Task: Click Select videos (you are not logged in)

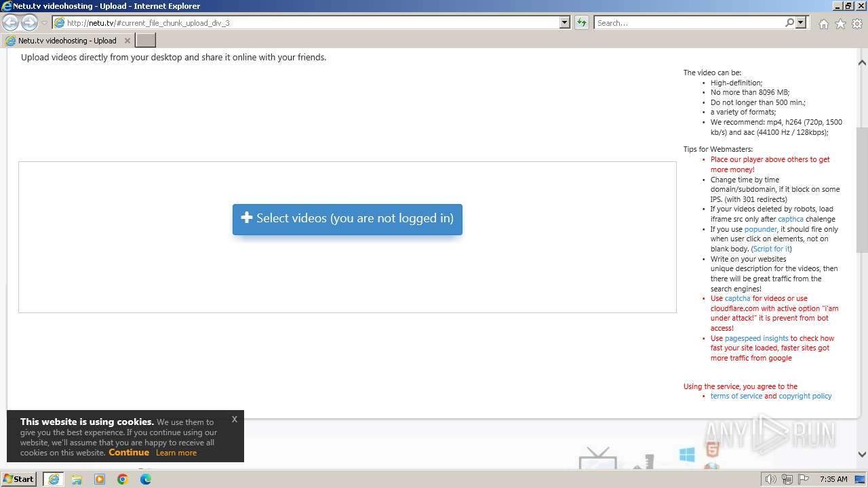Action: tap(347, 219)
